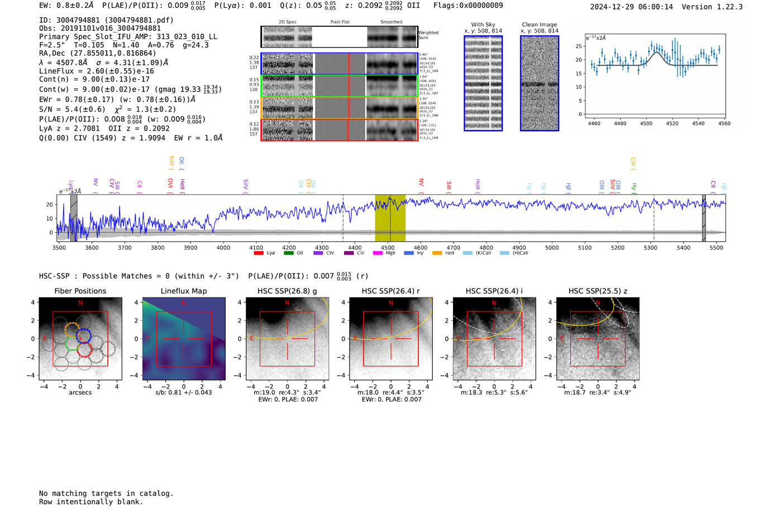
Task: Click the blue fiber circle in Fiber Positions
Action: (x=84, y=336)
